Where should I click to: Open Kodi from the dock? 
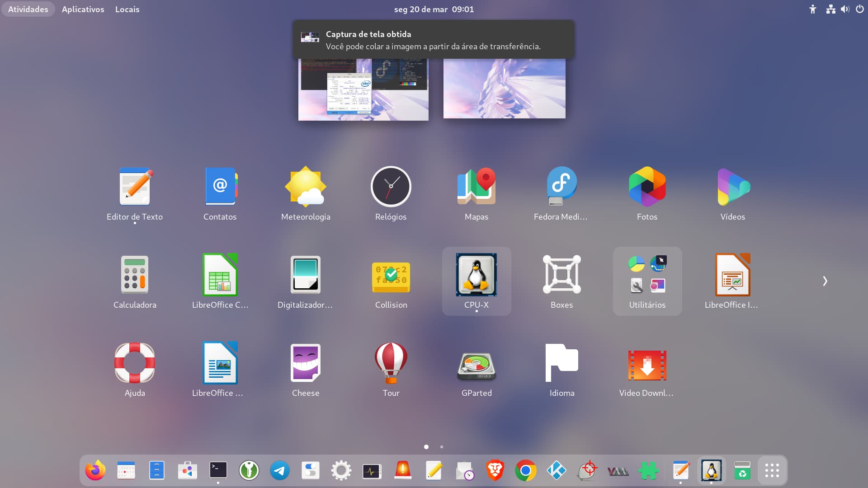point(557,471)
